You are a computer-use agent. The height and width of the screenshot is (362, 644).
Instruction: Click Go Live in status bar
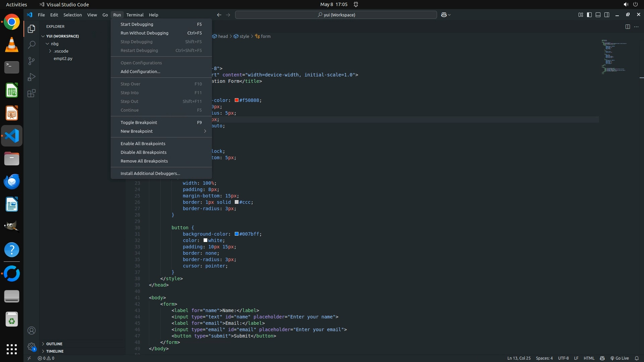620,358
